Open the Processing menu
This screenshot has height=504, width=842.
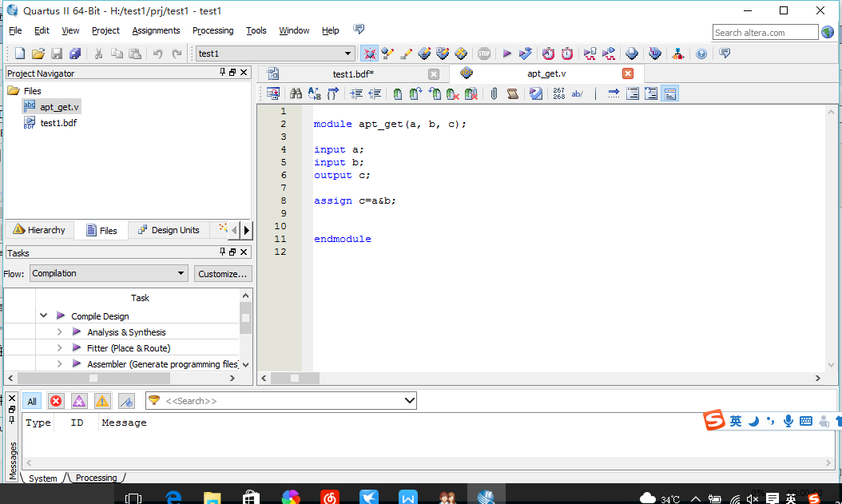pyautogui.click(x=212, y=30)
